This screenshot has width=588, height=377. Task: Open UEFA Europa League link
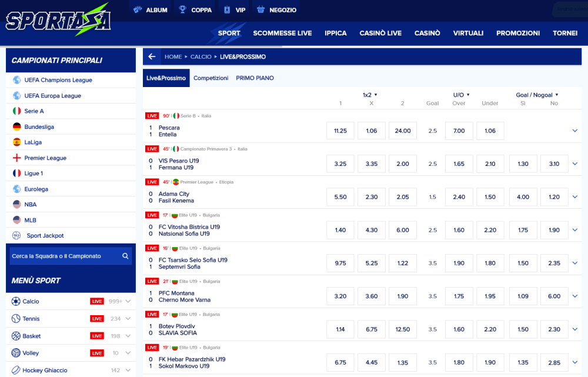click(x=52, y=96)
